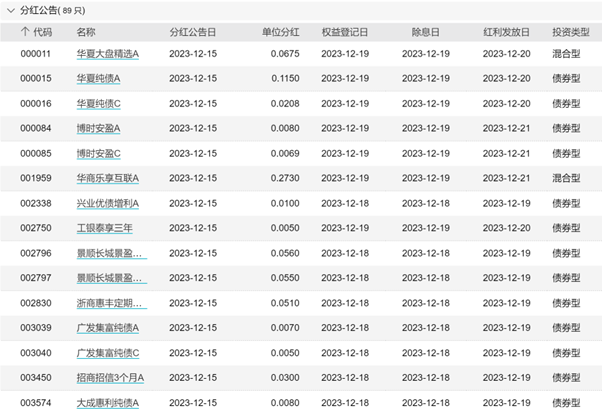
Task: Open the 兴业优债增利A fund link
Action: [x=108, y=204]
